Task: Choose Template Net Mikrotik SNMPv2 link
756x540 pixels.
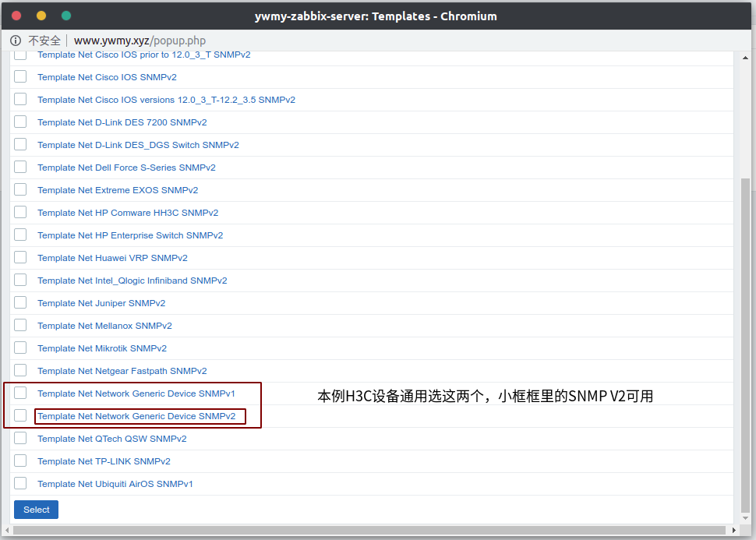Action: pyautogui.click(x=102, y=348)
